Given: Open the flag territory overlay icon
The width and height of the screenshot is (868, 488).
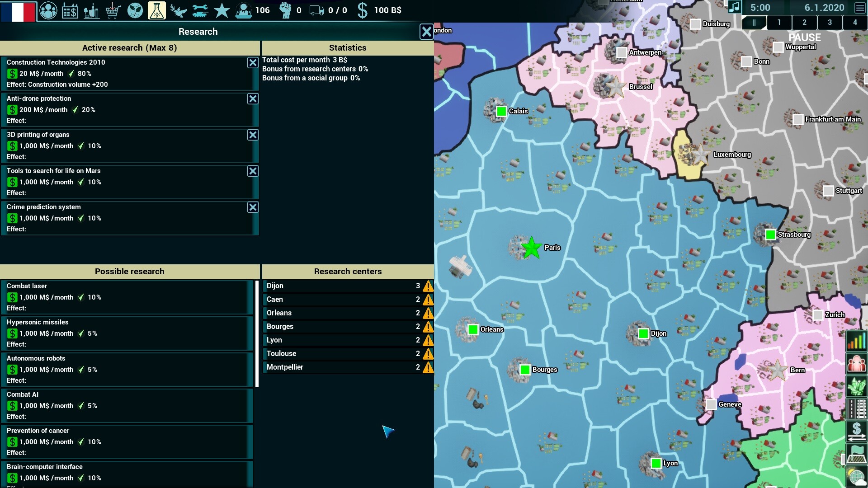Looking at the screenshot, I should click(857, 454).
